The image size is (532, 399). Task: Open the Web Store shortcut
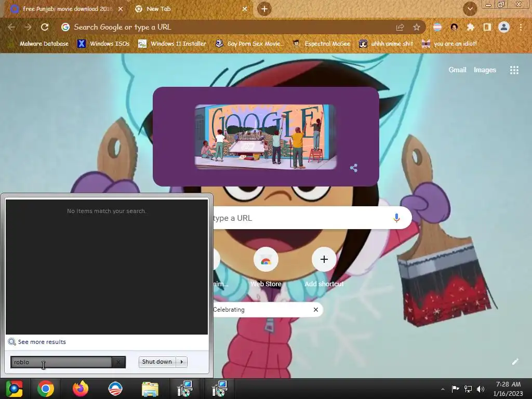click(266, 267)
